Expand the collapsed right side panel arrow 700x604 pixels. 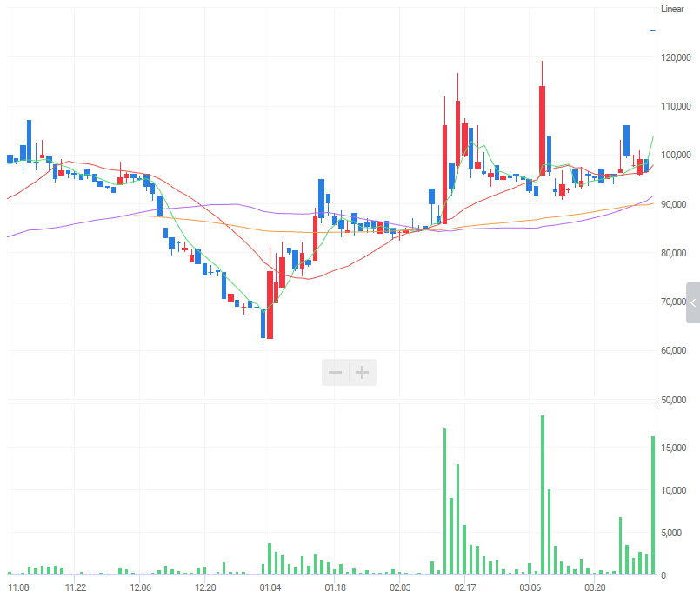point(693,303)
